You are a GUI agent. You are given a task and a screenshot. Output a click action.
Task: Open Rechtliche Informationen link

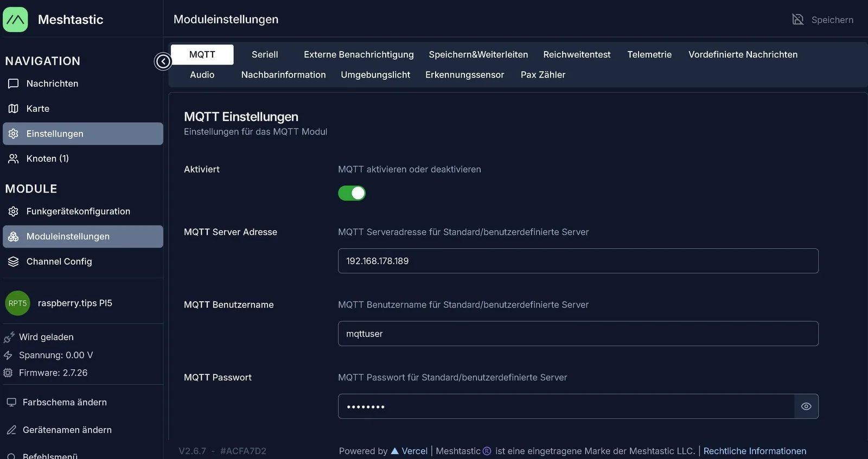755,451
